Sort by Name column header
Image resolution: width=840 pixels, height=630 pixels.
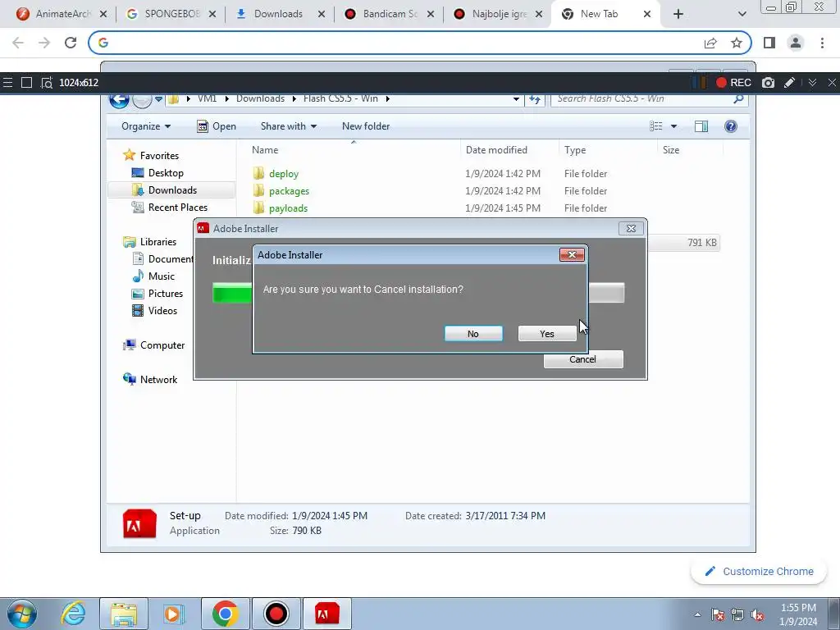[265, 150]
